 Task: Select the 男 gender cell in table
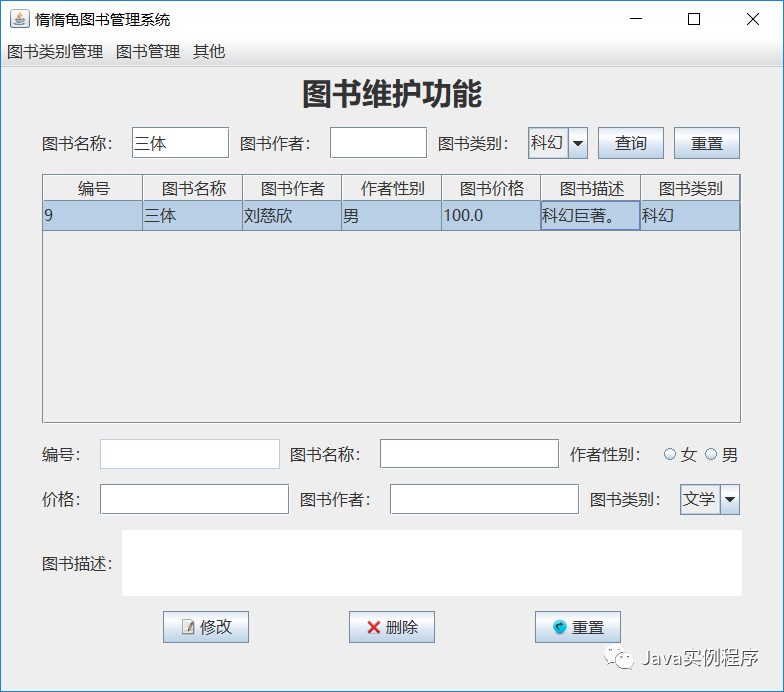[392, 216]
